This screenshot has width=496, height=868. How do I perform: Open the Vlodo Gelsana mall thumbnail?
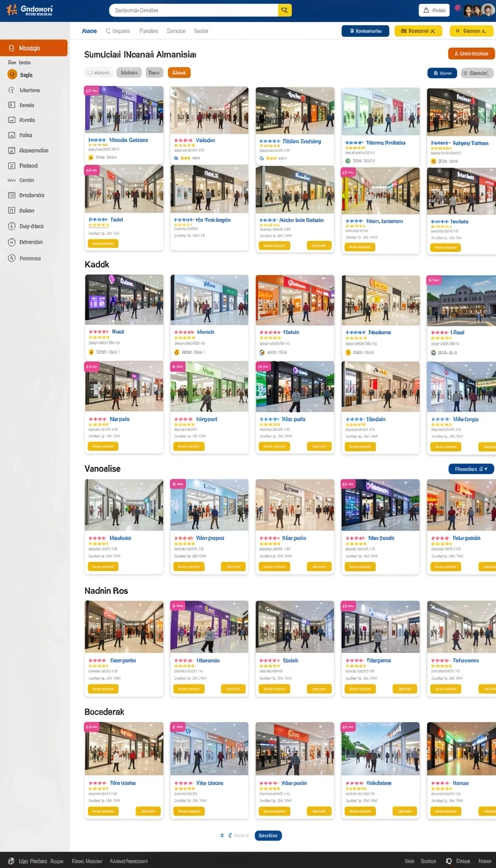124,110
